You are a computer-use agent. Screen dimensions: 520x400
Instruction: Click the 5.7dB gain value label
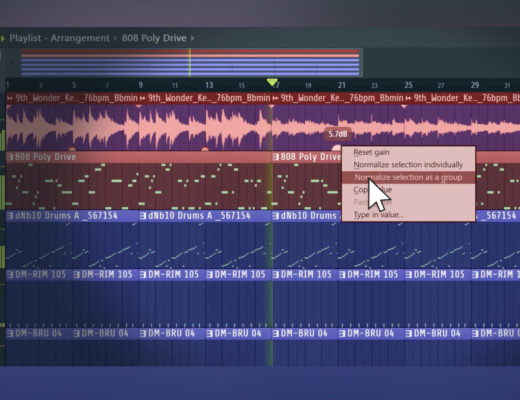[x=338, y=134]
